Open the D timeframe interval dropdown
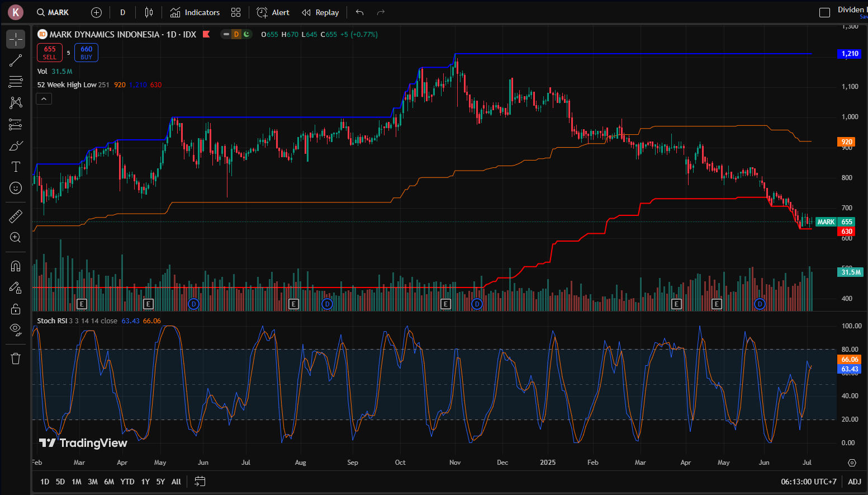Screen dimensions: 868x495 click(122, 12)
